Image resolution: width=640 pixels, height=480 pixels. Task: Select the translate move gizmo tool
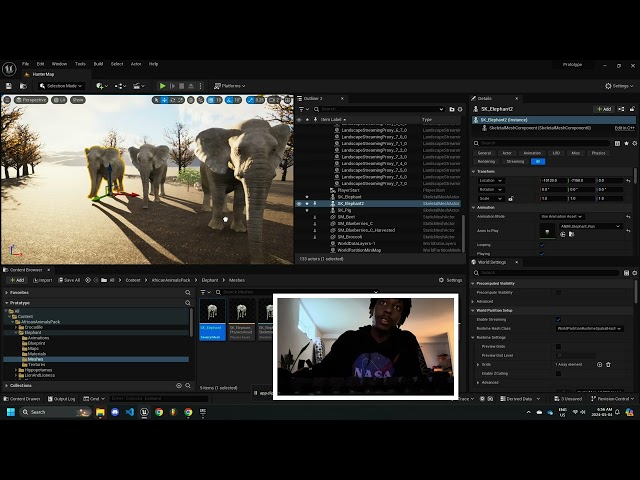(164, 100)
